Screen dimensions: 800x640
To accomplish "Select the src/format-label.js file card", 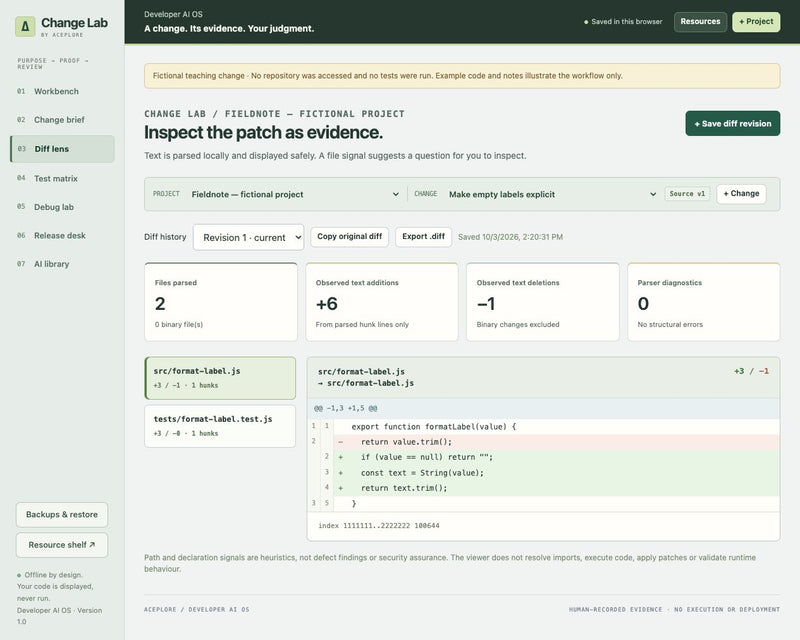I will tap(220, 378).
